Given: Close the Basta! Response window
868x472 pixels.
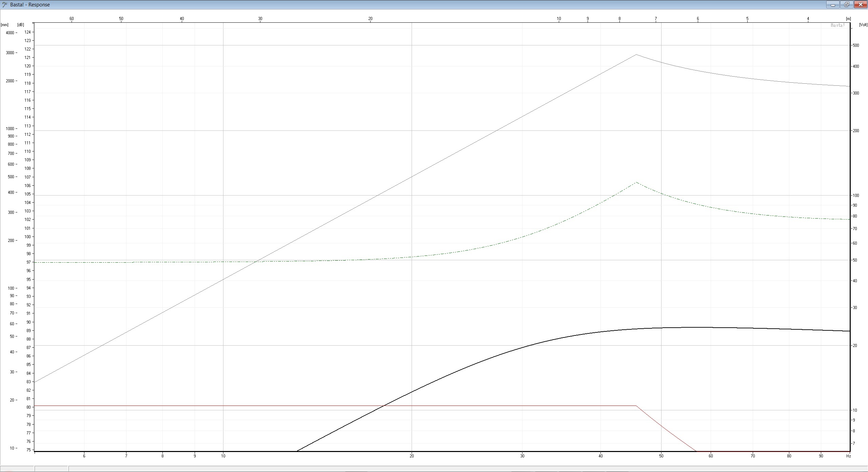Looking at the screenshot, I should click(861, 5).
